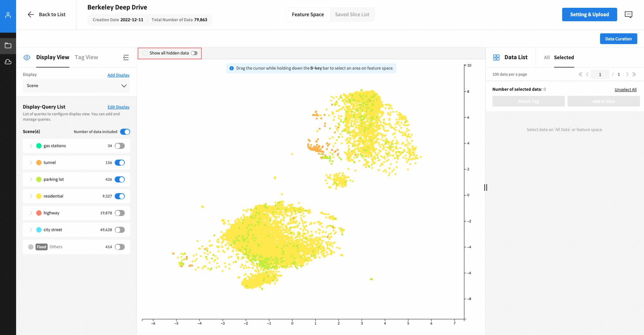644x335 pixels.
Task: Click the Scene(6) heading
Action: tap(32, 132)
